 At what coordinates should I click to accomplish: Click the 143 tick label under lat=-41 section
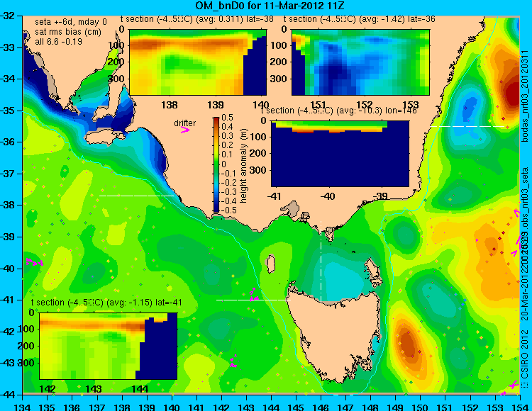click(x=94, y=388)
